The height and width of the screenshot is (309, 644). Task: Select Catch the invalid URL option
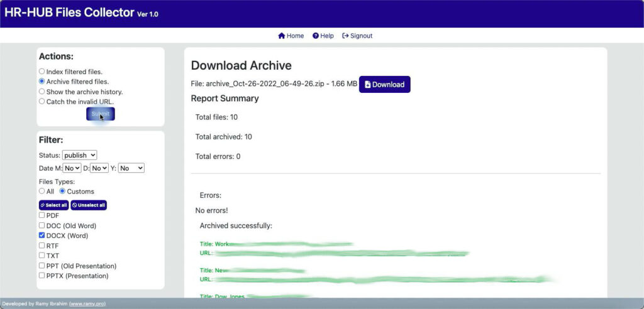(42, 101)
